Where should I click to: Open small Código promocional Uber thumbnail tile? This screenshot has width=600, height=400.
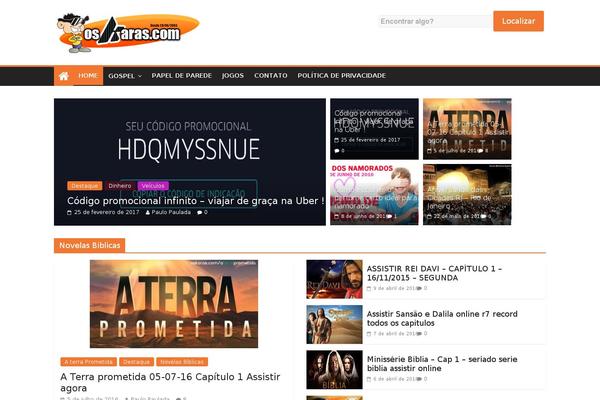[x=374, y=129]
